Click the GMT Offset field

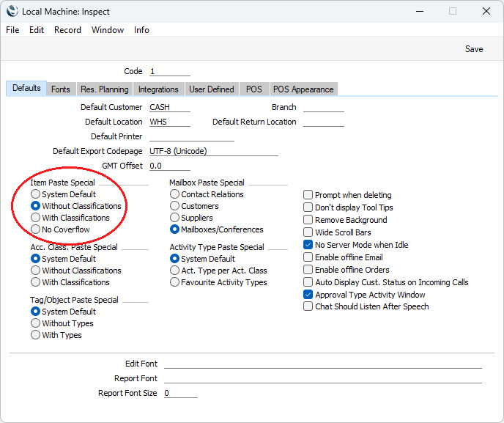(170, 166)
